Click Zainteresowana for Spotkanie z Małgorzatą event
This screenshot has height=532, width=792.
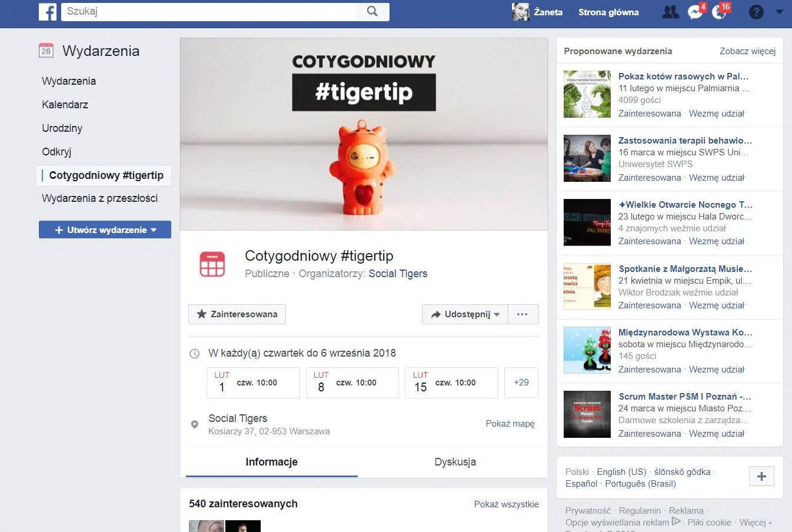[650, 305]
